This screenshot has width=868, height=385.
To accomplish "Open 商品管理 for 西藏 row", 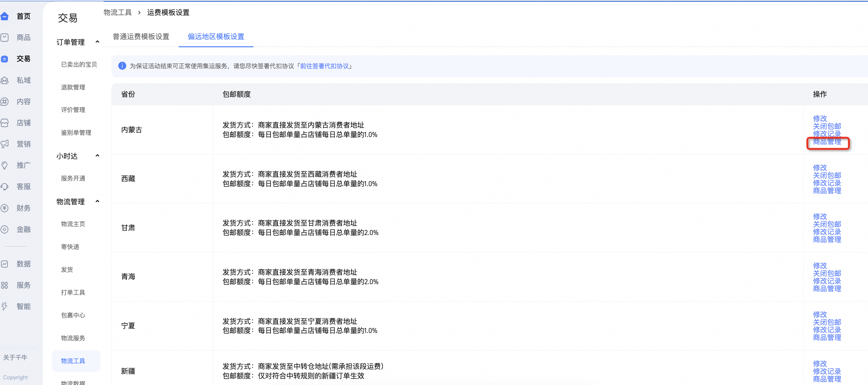I will click(x=827, y=191).
